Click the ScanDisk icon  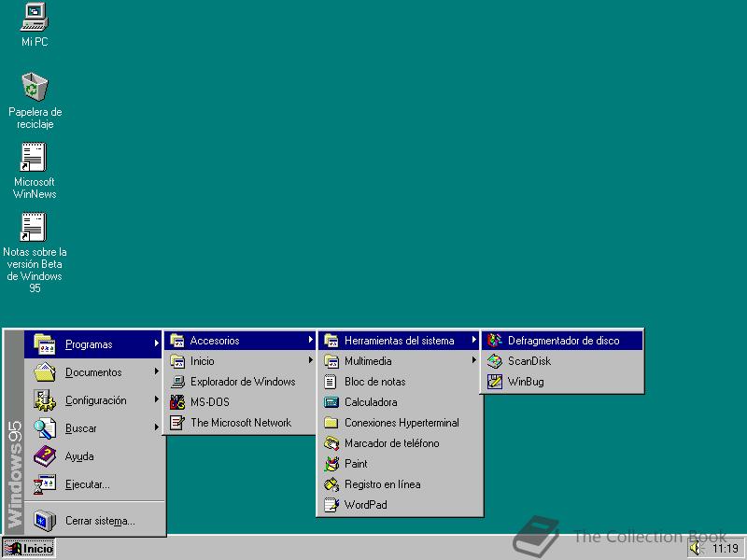point(495,361)
